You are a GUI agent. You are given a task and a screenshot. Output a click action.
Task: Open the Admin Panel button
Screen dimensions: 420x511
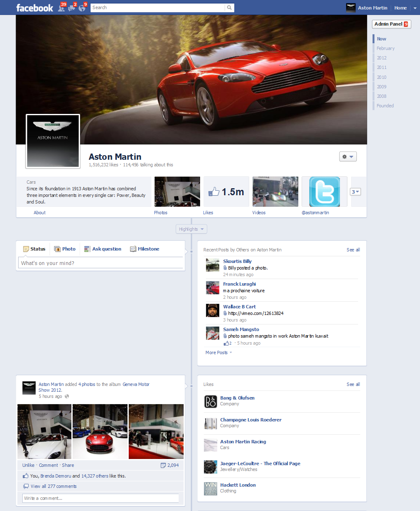[391, 24]
